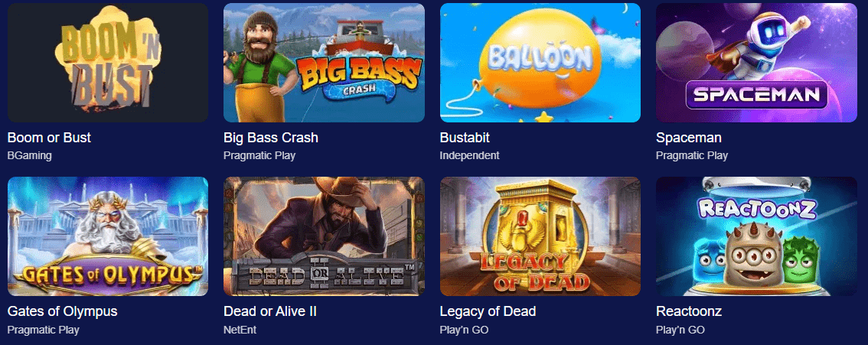Screen dimensions: 868x345
Task: Click the Boom or Bust title link
Action: pos(49,138)
